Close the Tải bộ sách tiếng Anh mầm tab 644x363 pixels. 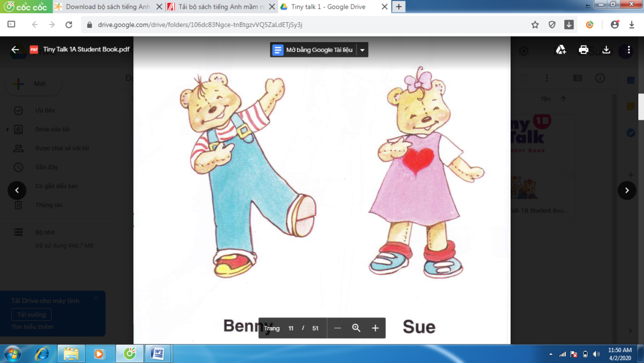[x=272, y=7]
